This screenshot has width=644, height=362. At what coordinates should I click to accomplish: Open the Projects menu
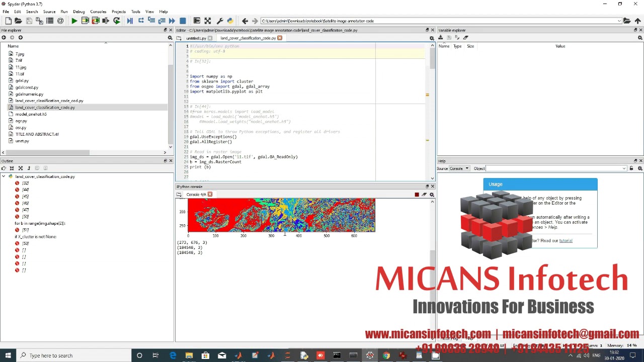(119, 12)
